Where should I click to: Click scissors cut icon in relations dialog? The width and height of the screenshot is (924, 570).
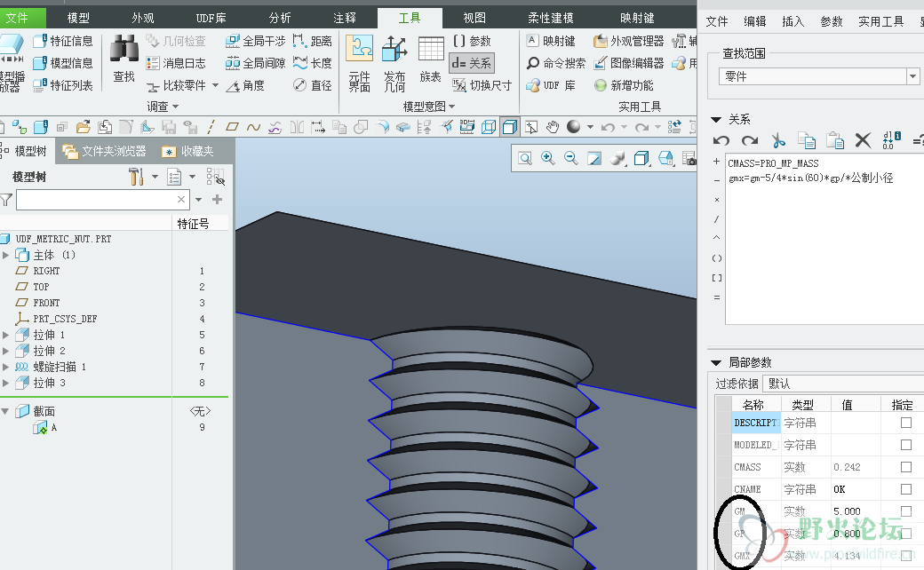click(x=778, y=140)
